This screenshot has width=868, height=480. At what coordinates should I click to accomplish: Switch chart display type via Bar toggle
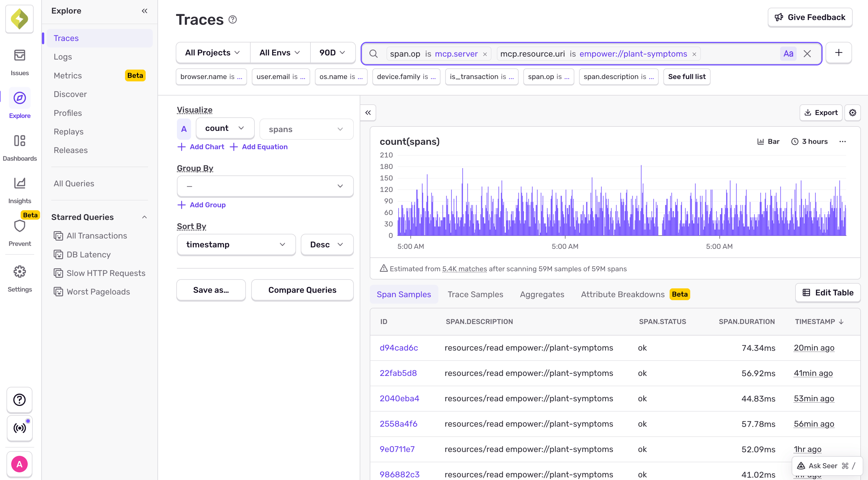point(768,141)
